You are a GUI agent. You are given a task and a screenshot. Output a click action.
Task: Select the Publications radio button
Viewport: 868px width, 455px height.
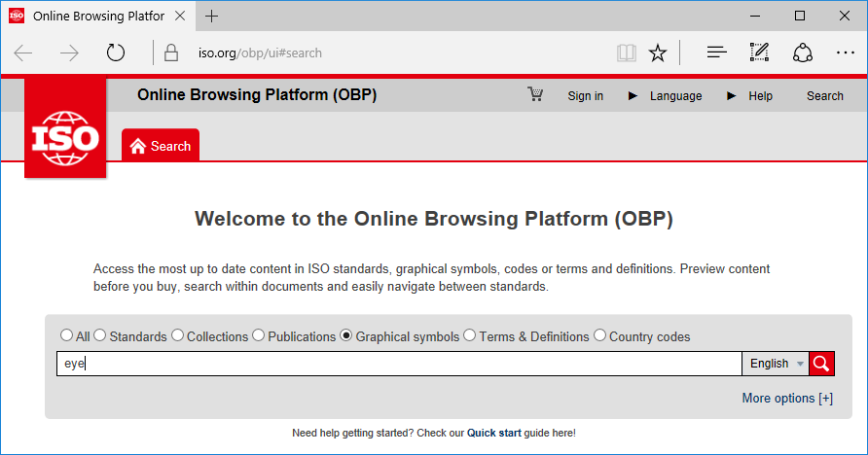pos(259,335)
